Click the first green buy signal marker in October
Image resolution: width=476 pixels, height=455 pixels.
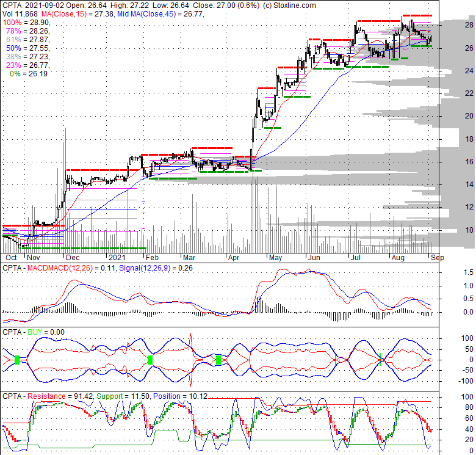click(x=17, y=360)
